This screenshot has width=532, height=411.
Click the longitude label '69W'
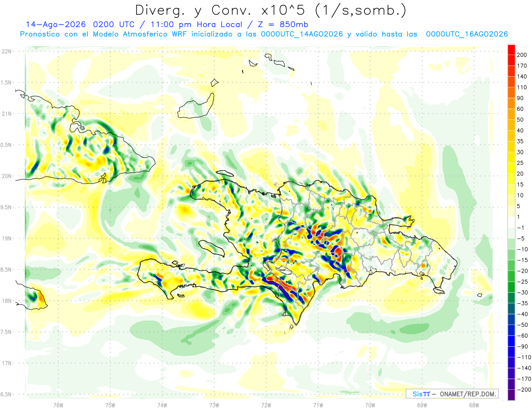(422, 405)
